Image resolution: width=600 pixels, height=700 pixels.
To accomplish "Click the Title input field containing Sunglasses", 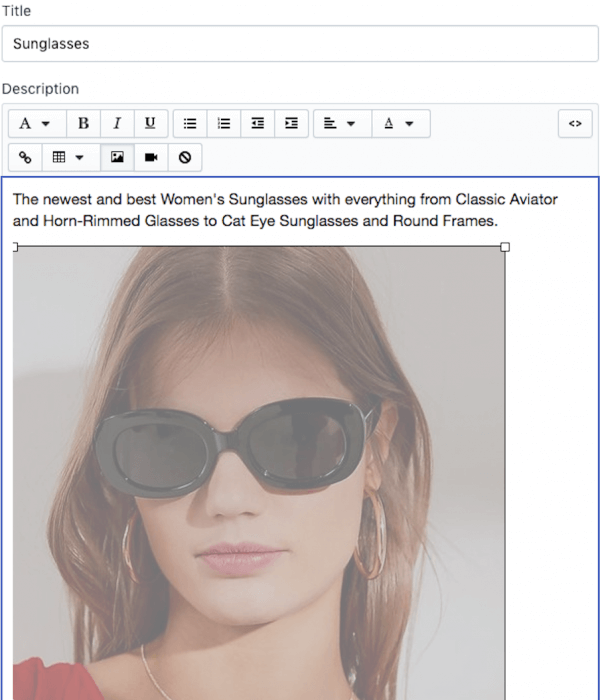I will pyautogui.click(x=300, y=44).
